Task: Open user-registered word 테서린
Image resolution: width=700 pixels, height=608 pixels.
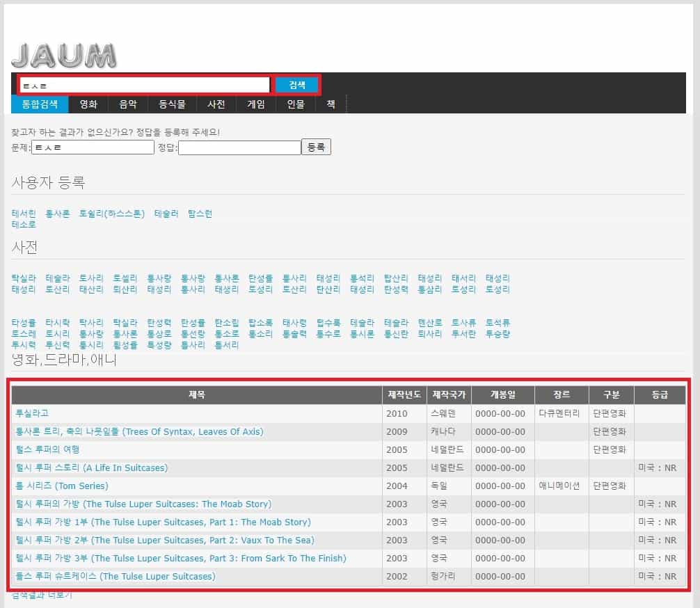Action: [24, 214]
